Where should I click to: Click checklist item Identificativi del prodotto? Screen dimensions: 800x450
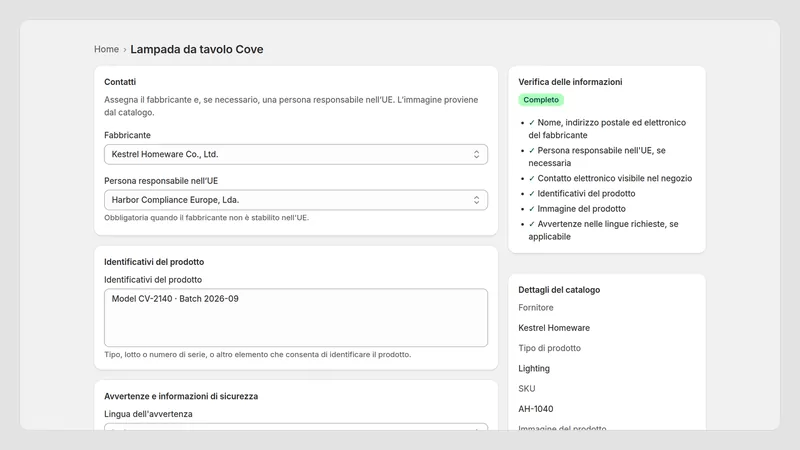582,193
